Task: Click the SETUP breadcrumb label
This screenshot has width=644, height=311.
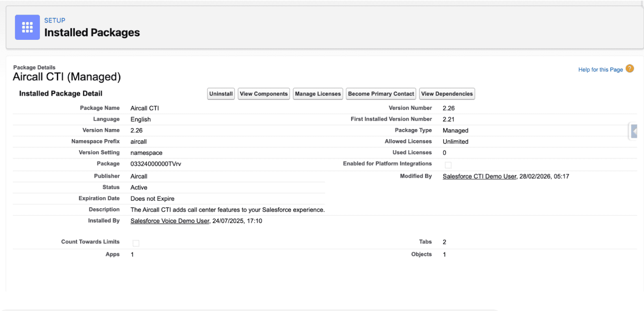Action: click(55, 20)
